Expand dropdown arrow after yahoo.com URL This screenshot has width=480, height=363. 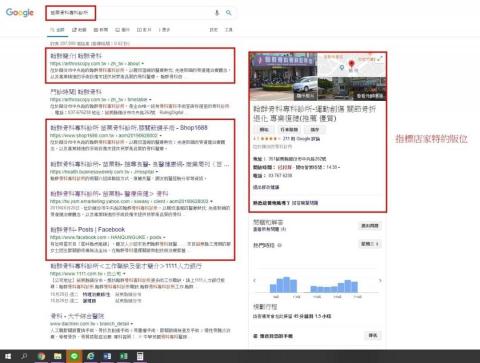[211, 201]
